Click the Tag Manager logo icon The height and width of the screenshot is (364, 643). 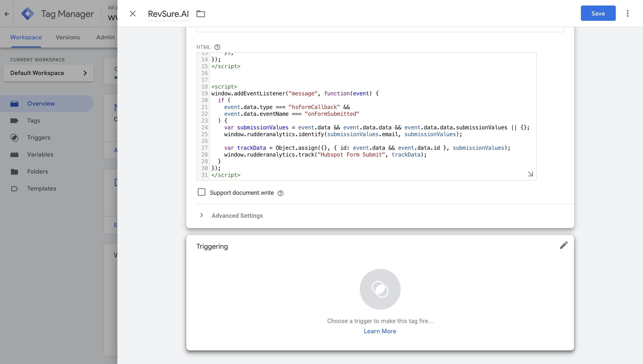tap(27, 14)
